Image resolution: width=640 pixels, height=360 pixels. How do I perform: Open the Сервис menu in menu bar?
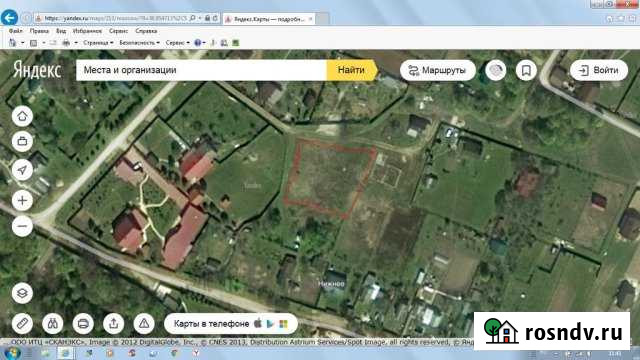point(118,31)
